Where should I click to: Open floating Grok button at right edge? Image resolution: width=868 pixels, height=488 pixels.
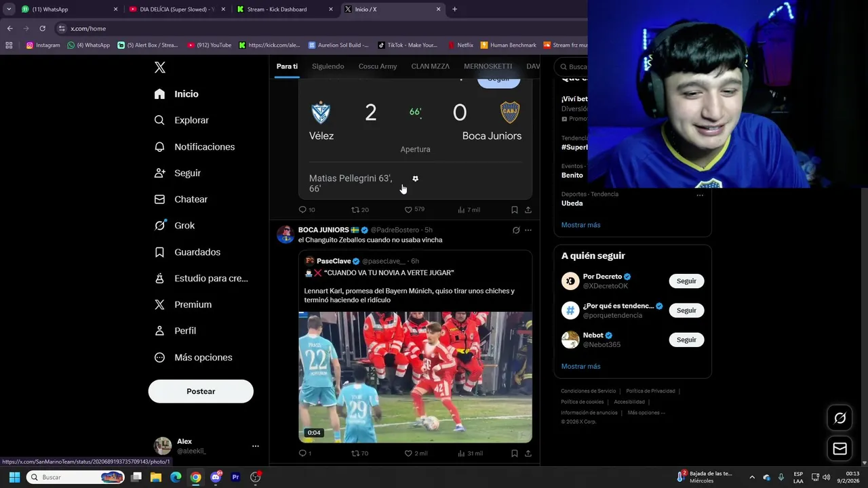coord(840,418)
